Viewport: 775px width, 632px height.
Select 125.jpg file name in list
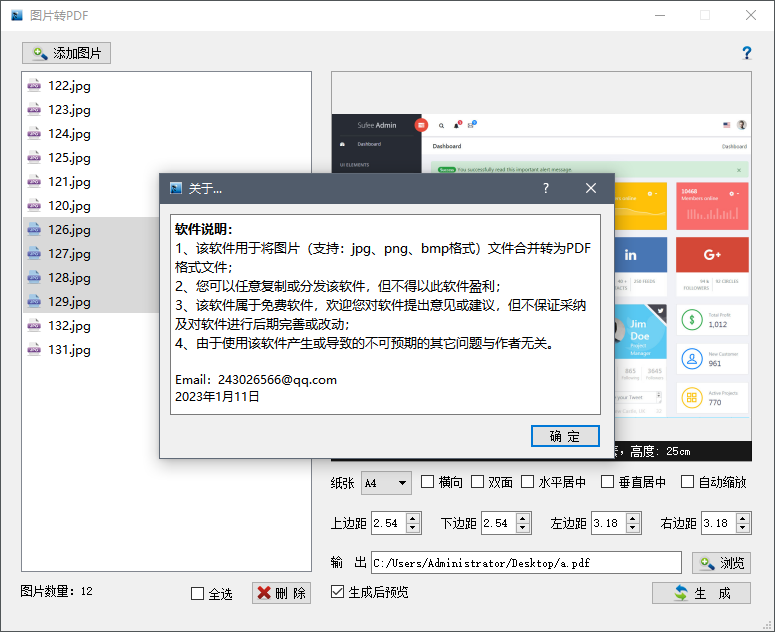(69, 158)
